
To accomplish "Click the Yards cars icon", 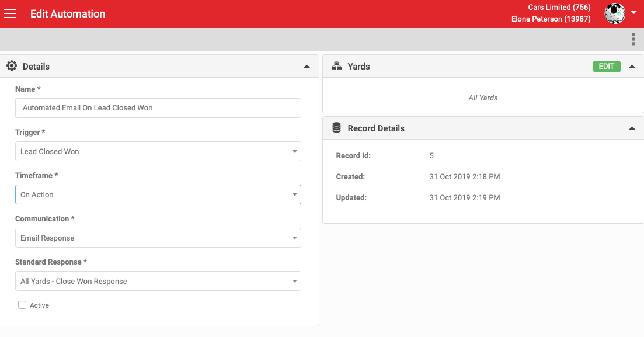I will click(336, 66).
